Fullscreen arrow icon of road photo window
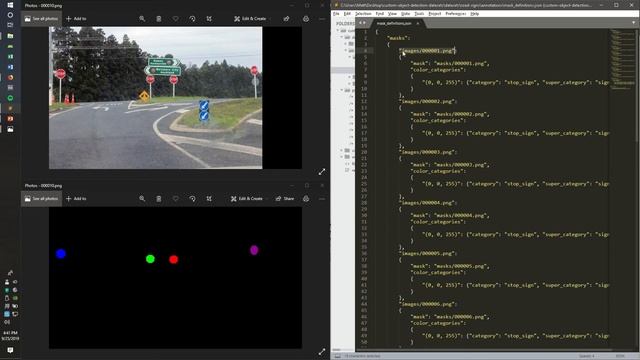This screenshot has width=640, height=360. 322,172
